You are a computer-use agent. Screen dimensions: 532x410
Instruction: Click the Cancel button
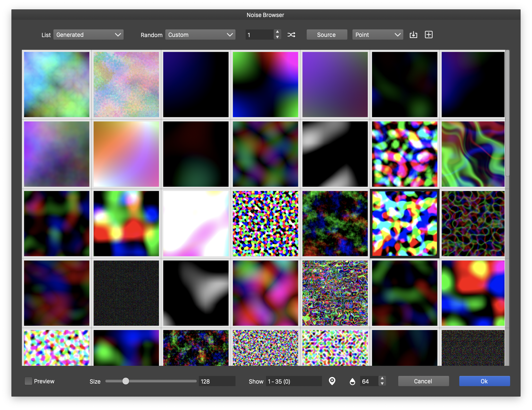point(423,381)
